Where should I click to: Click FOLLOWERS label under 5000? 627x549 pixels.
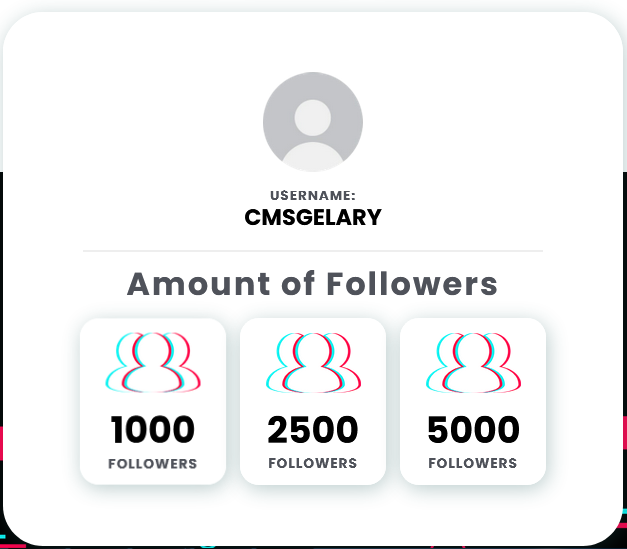tap(473, 464)
